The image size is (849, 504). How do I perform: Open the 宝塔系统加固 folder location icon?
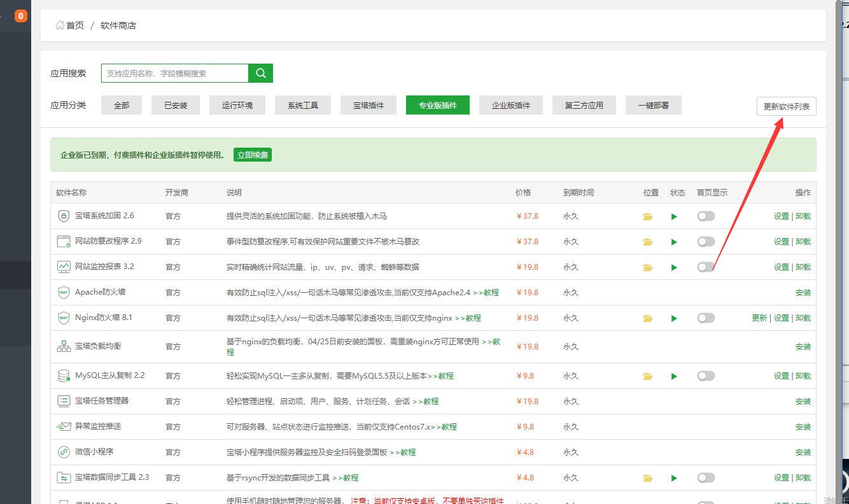tap(648, 216)
